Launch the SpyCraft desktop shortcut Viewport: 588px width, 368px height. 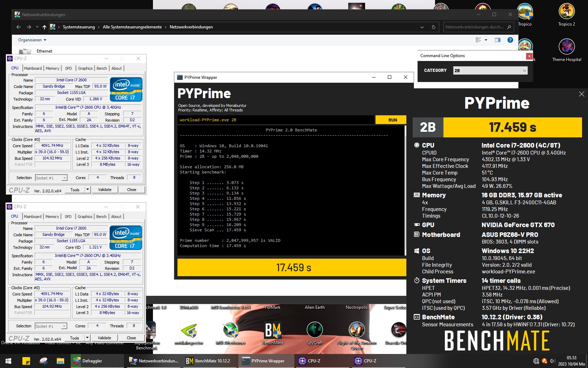pos(315,333)
